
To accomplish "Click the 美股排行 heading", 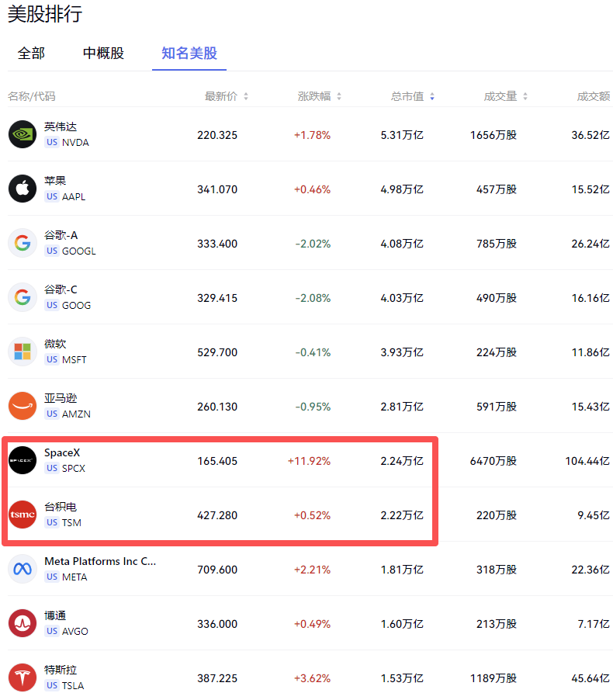I will point(45,13).
